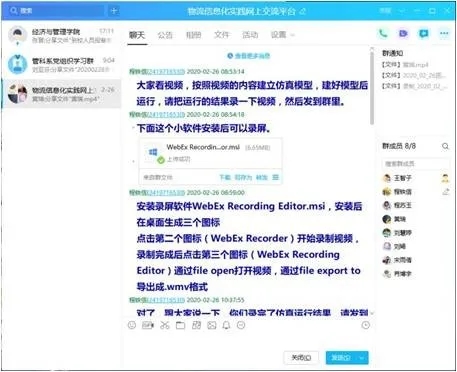This screenshot has width=457, height=372.
Task: Click 下载 link on WebEx file
Action: point(225,177)
